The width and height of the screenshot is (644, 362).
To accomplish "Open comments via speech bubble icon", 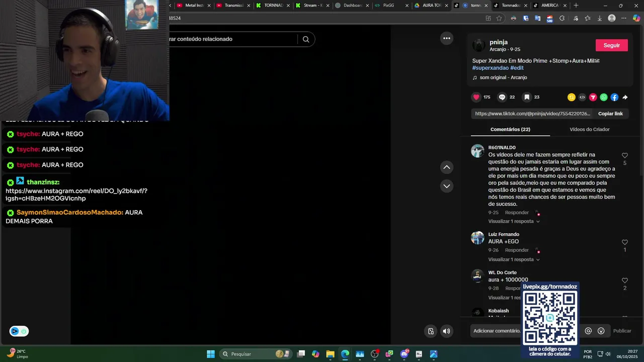I will [x=502, y=97].
